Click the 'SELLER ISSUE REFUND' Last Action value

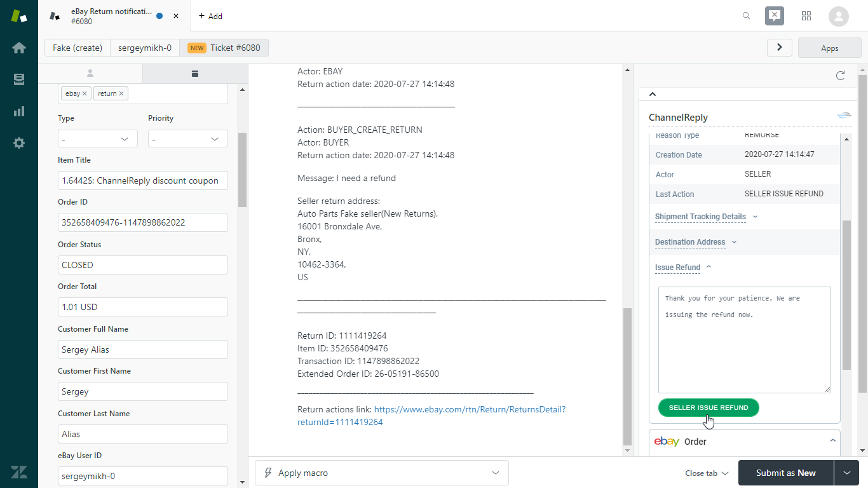coord(784,194)
